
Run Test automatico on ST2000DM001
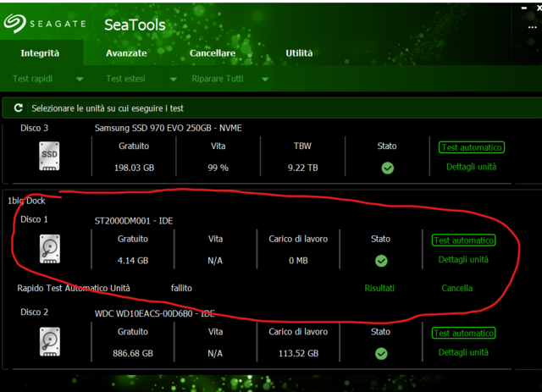coord(463,240)
